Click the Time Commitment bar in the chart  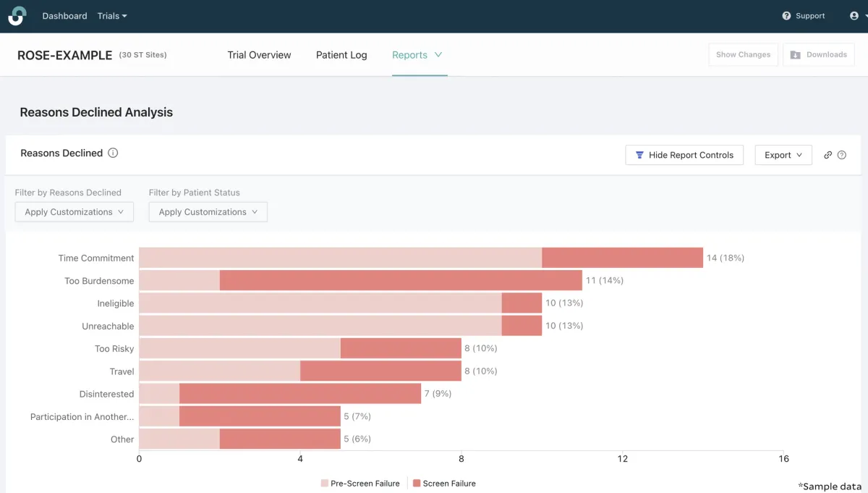coord(420,258)
